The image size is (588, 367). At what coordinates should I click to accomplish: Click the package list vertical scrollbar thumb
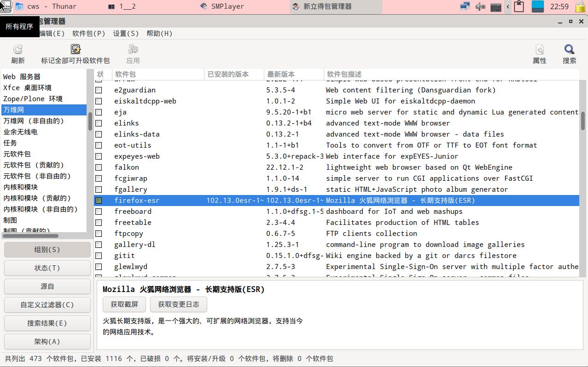click(583, 121)
